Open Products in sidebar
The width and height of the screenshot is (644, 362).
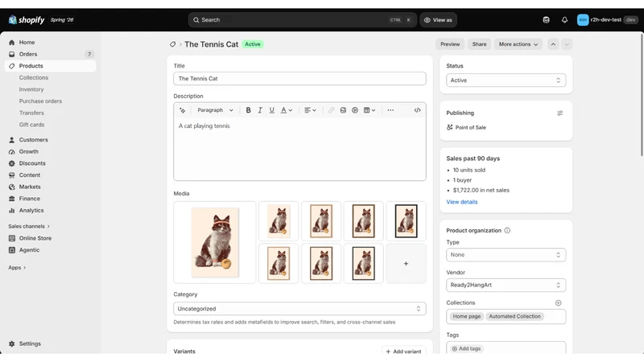pos(50,66)
